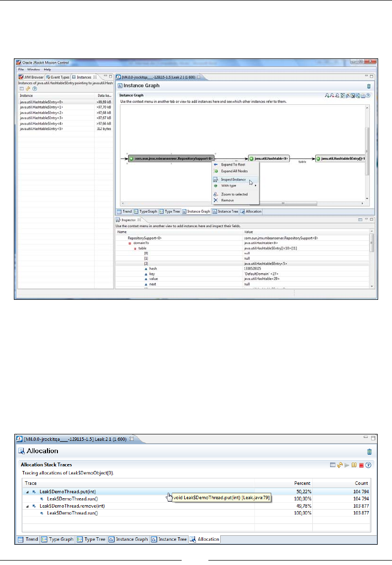This screenshot has height=565, width=392.
Task: Click the play icon in Allocation Stack Traces
Action: (347, 465)
